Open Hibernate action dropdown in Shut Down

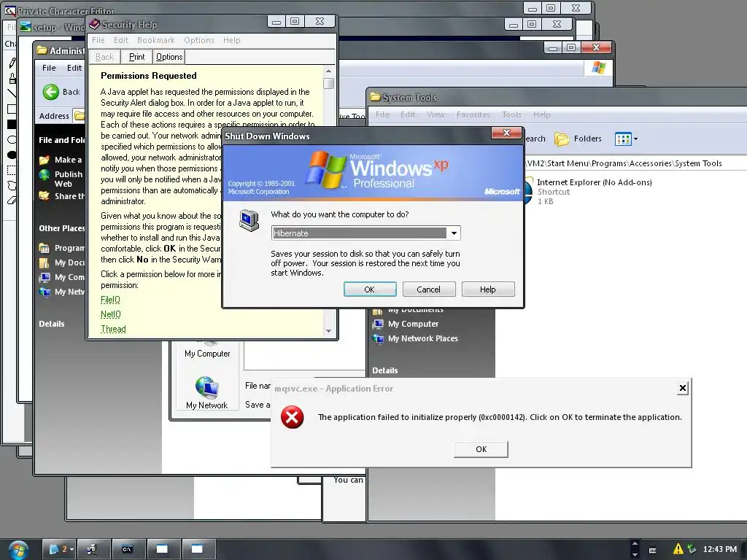point(454,233)
